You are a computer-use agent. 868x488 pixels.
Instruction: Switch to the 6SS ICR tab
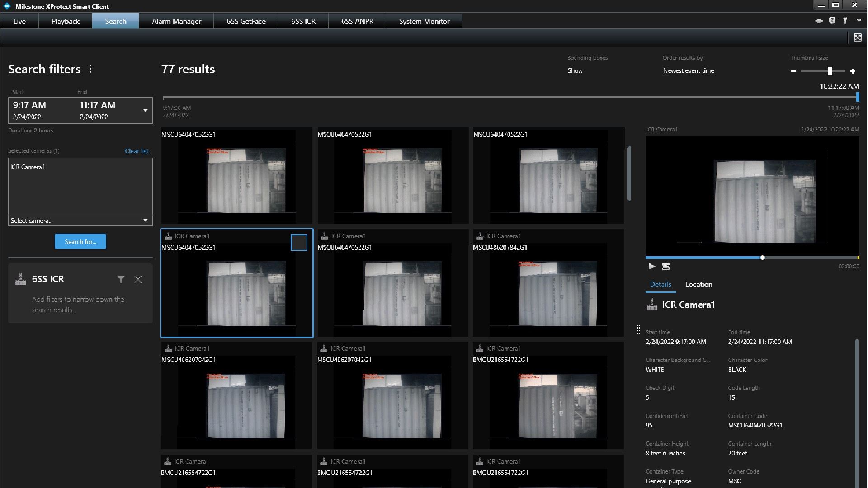(303, 21)
